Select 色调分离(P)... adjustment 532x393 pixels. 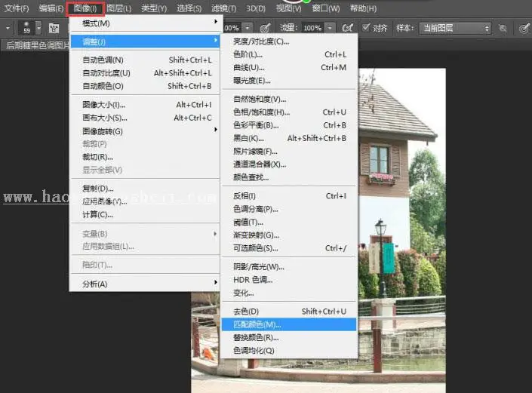pyautogui.click(x=289, y=209)
